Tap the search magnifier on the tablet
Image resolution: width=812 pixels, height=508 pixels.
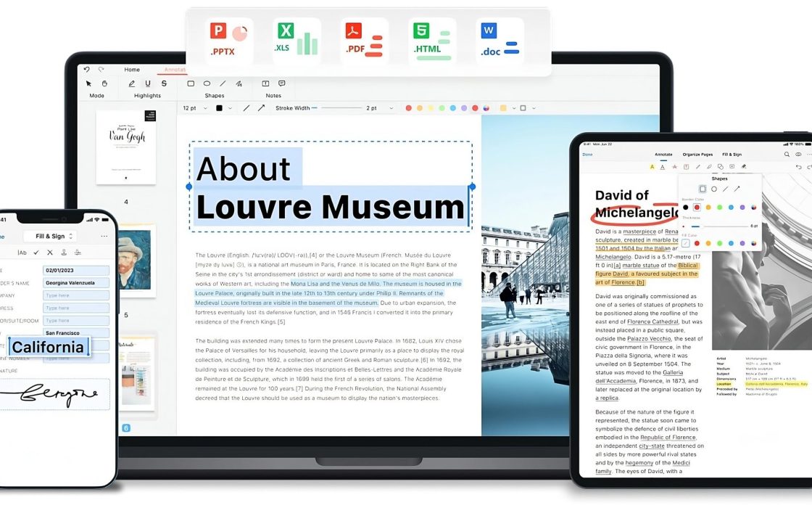tap(787, 155)
